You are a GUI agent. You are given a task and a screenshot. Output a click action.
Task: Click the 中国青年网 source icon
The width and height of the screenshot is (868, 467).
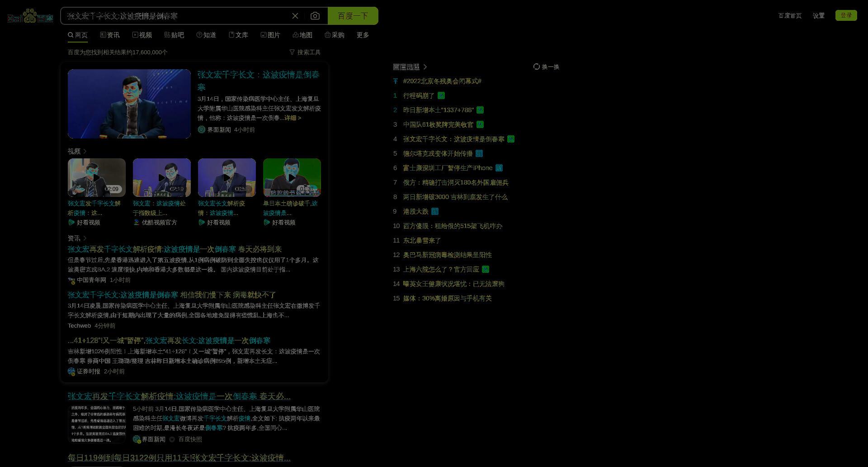[x=71, y=280]
